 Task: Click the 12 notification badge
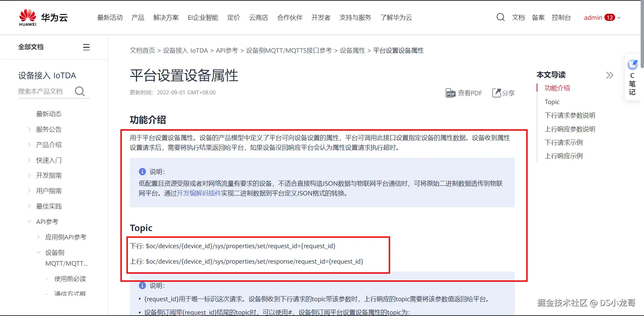(x=609, y=17)
